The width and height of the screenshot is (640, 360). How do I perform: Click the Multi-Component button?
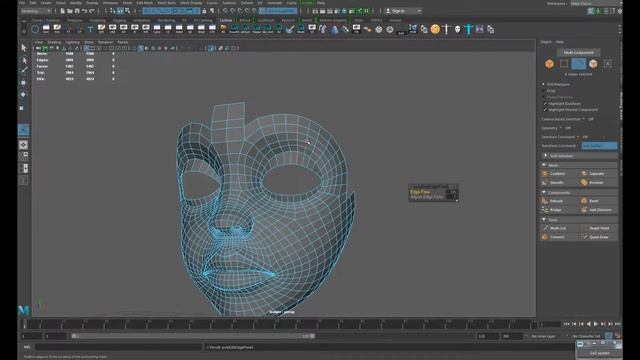578,53
